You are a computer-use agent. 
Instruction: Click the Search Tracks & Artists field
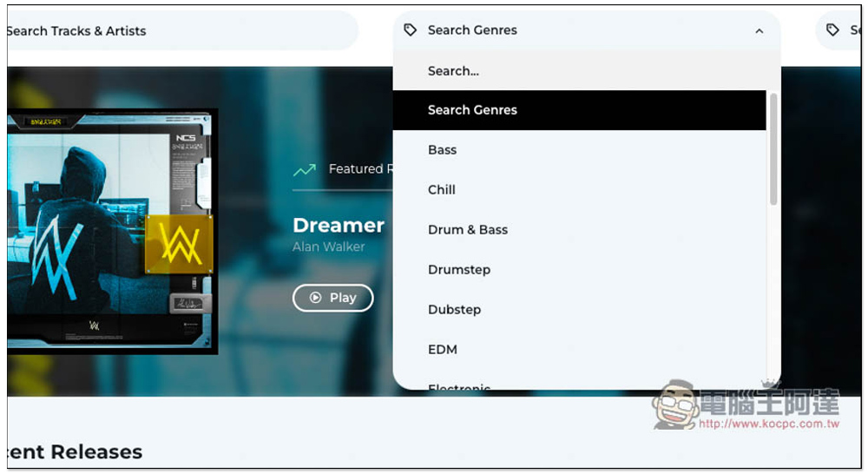pos(182,31)
